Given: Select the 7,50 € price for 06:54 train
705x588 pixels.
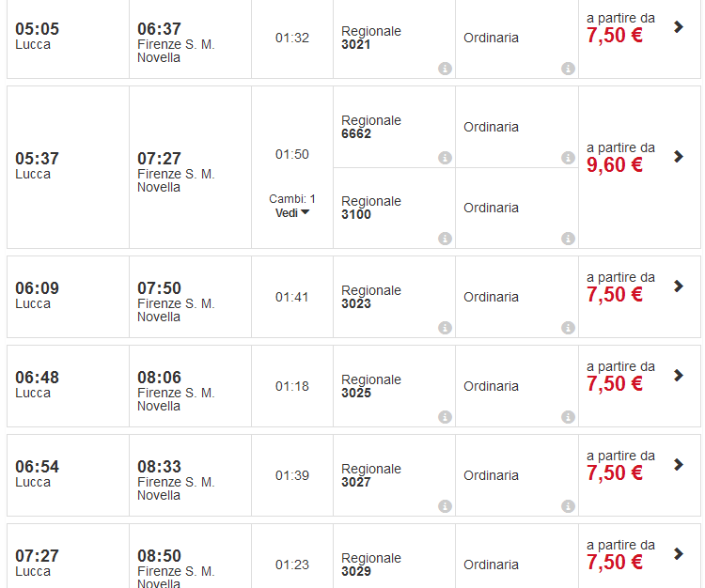Looking at the screenshot, I should tap(615, 473).
